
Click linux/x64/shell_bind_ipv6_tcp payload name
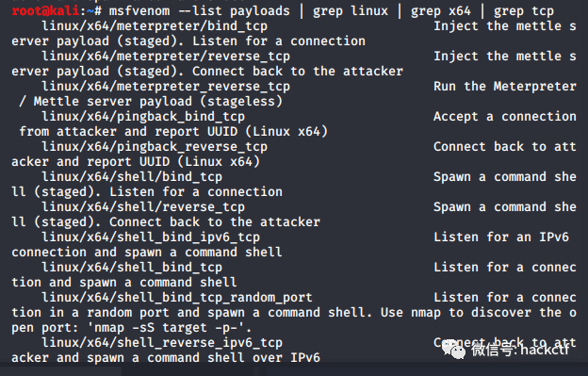(151, 237)
